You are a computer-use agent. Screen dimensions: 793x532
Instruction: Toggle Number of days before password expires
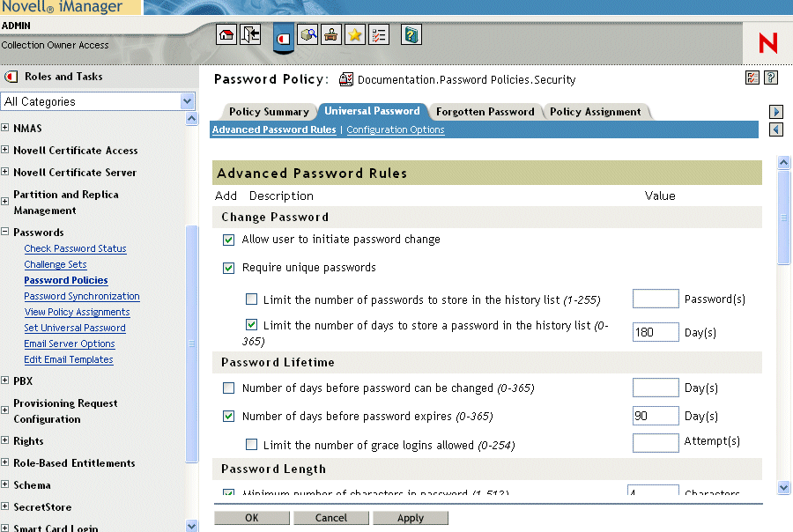coord(228,417)
